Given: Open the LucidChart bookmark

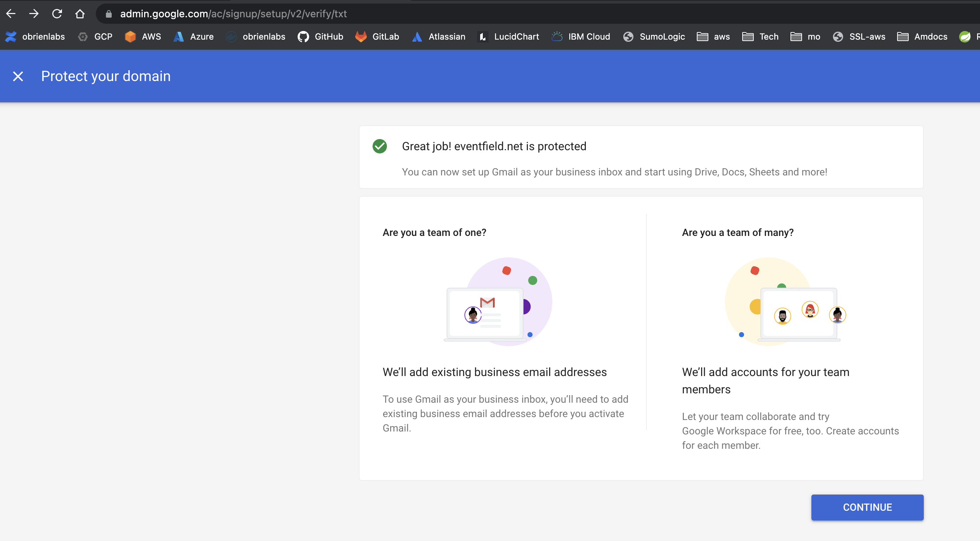Looking at the screenshot, I should [508, 36].
